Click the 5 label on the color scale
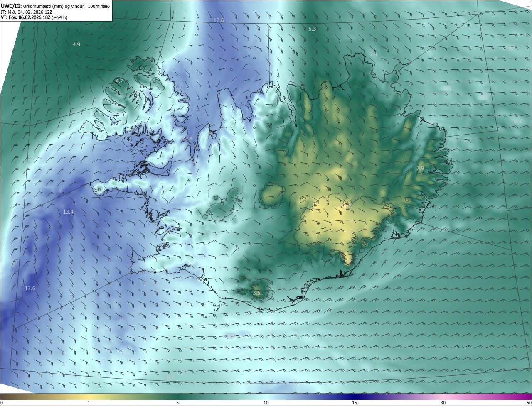Viewport: 532px width, 406px height. 177,403
